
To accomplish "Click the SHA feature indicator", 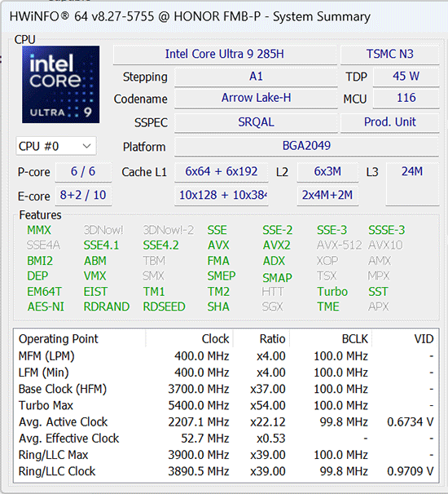I will click(218, 307).
